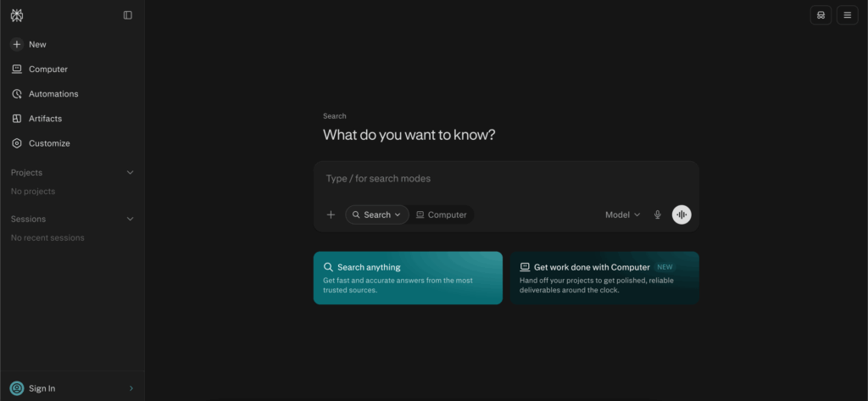Click the Sign In link

tap(42, 388)
